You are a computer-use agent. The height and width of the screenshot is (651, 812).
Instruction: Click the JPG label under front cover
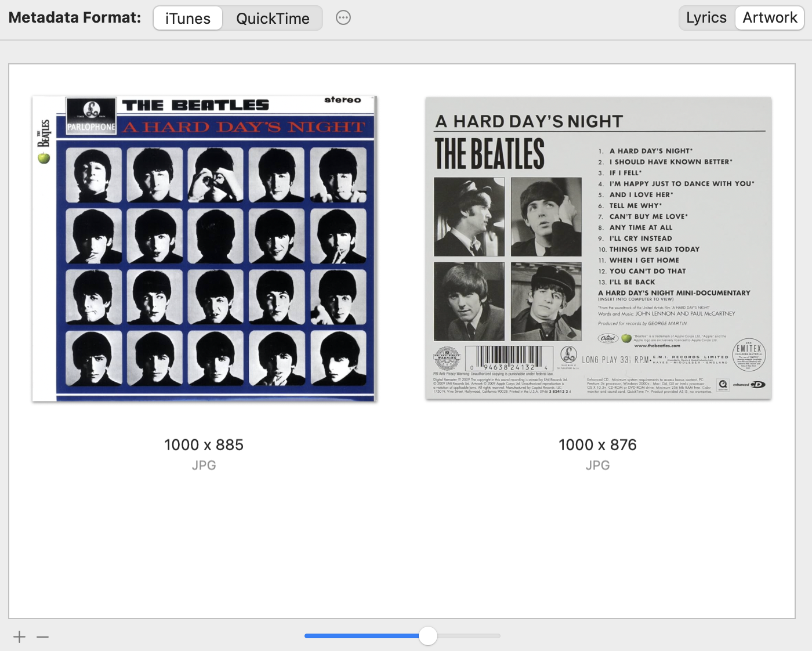coord(204,465)
